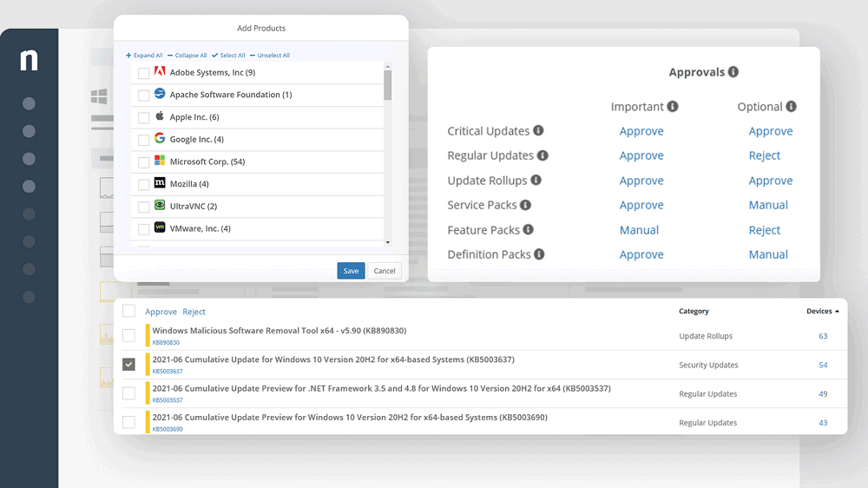The width and height of the screenshot is (868, 488).
Task: Check the KB5003537 .NET Framework update checkbox
Action: click(128, 392)
